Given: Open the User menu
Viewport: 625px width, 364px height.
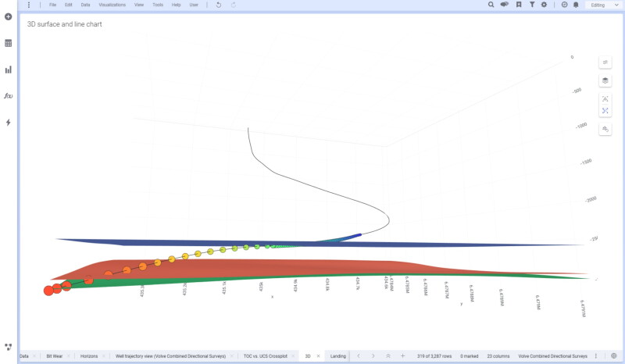Looking at the screenshot, I should tap(194, 5).
